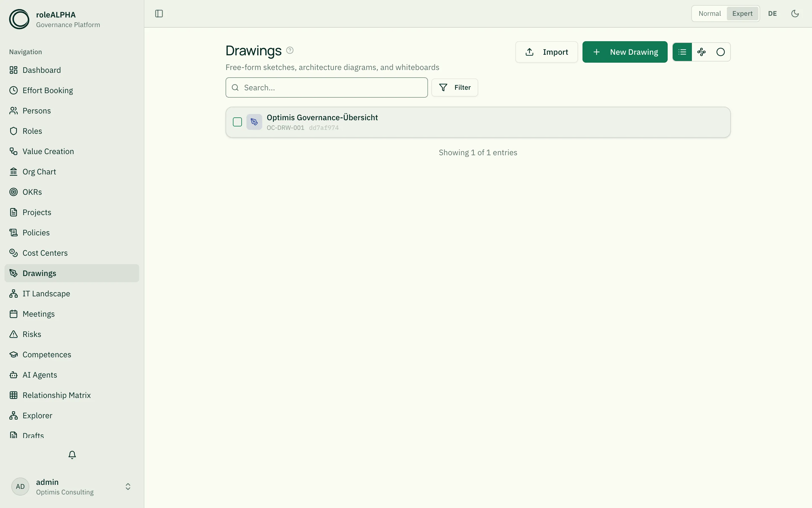Image resolution: width=812 pixels, height=508 pixels.
Task: Switch to circle view icon
Action: (720, 52)
